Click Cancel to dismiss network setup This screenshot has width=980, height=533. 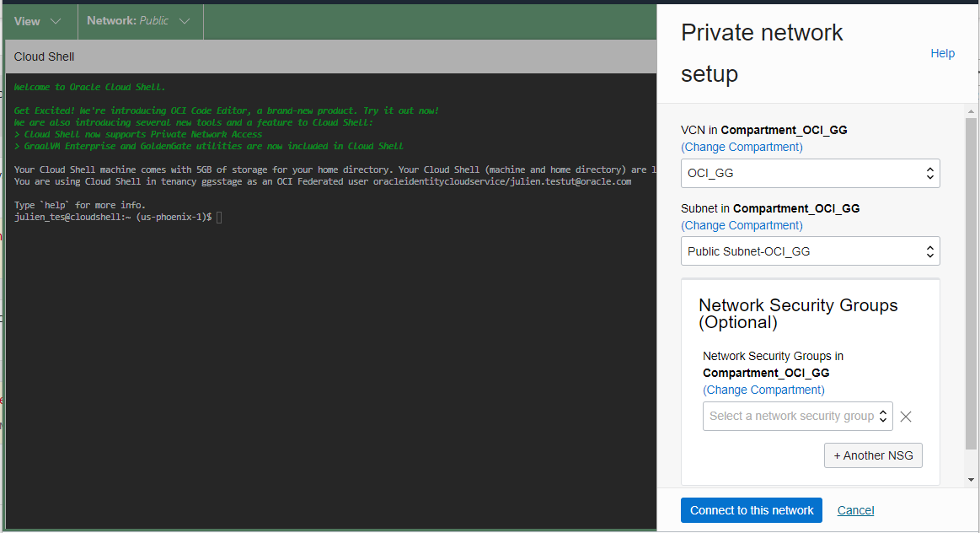(x=855, y=509)
